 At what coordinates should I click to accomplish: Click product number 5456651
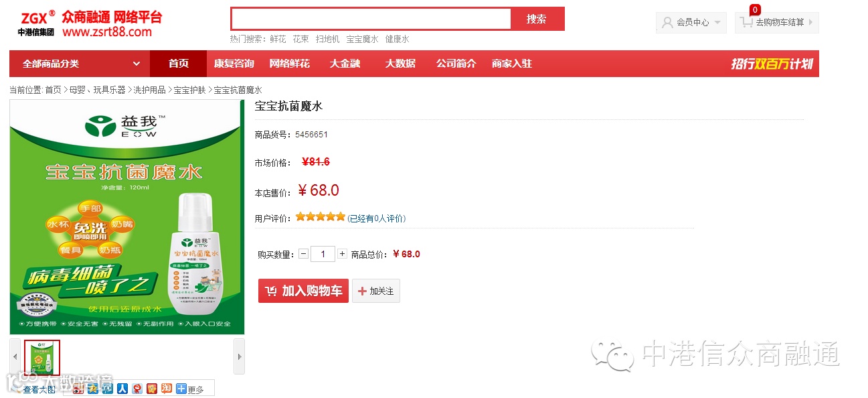pos(312,135)
